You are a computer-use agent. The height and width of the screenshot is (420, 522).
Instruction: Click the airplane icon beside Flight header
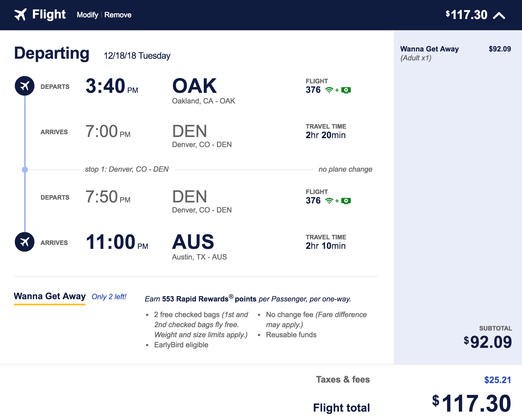coord(20,15)
